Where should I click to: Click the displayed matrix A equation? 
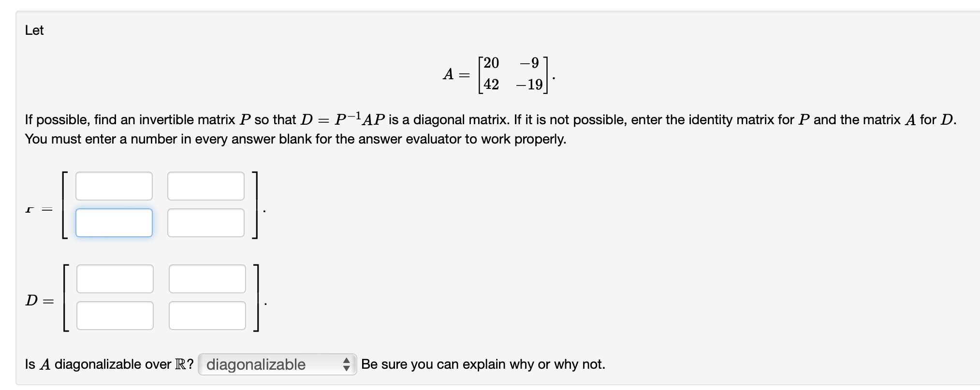(498, 73)
